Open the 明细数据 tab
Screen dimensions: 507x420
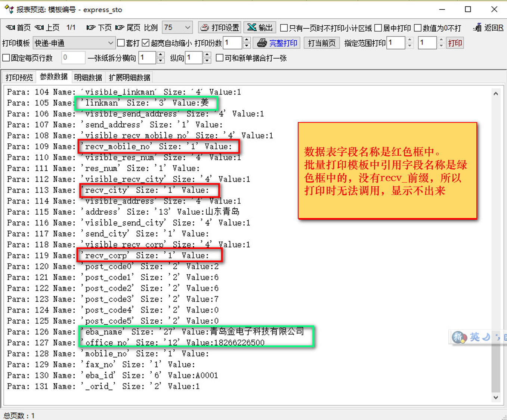[88, 77]
